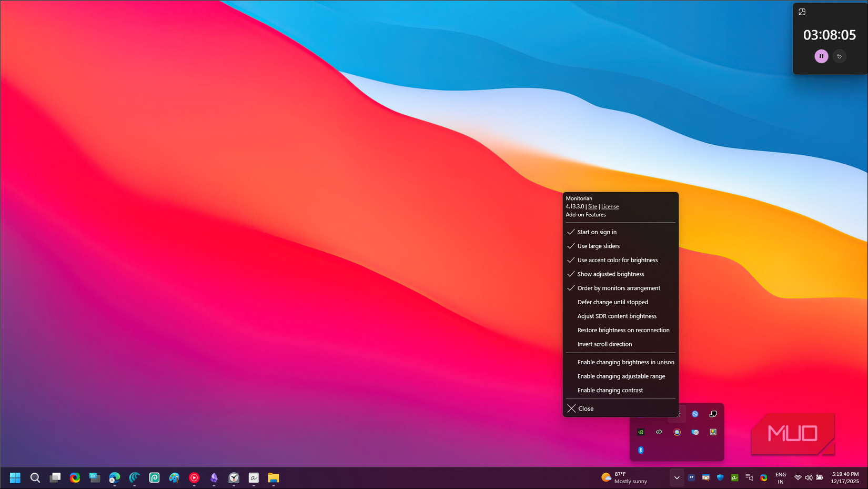
Task: Launch Google Chrome from the taskbar
Action: click(x=75, y=478)
